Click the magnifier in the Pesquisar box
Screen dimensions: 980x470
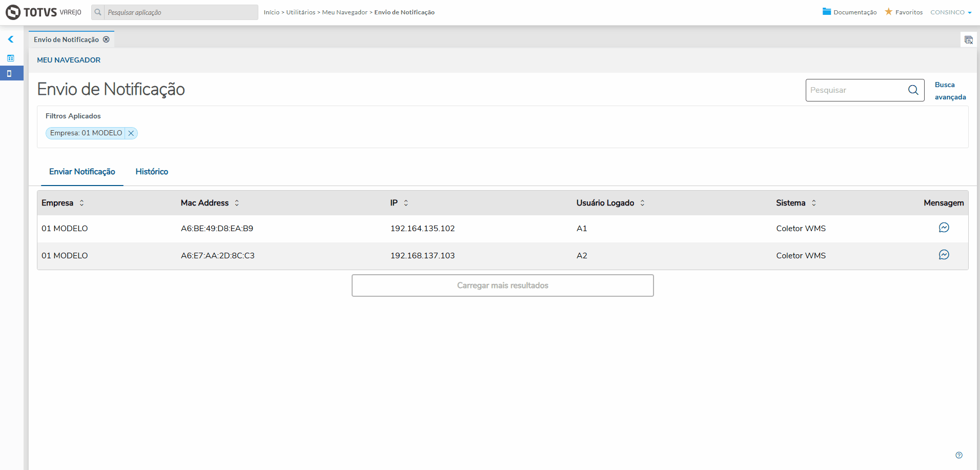pyautogui.click(x=913, y=90)
